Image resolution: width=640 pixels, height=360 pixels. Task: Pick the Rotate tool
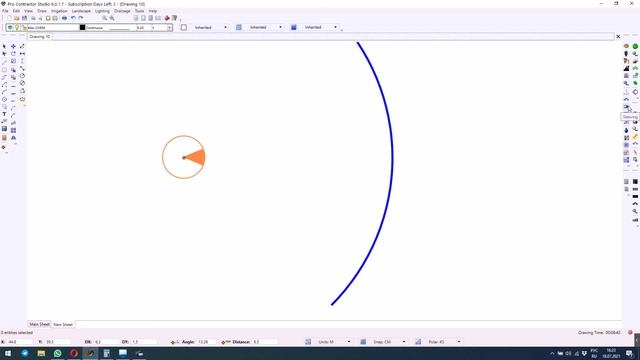13,54
